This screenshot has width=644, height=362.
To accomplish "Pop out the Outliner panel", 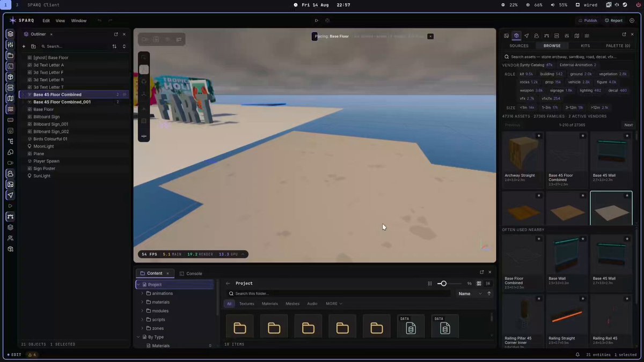I will tap(116, 34).
